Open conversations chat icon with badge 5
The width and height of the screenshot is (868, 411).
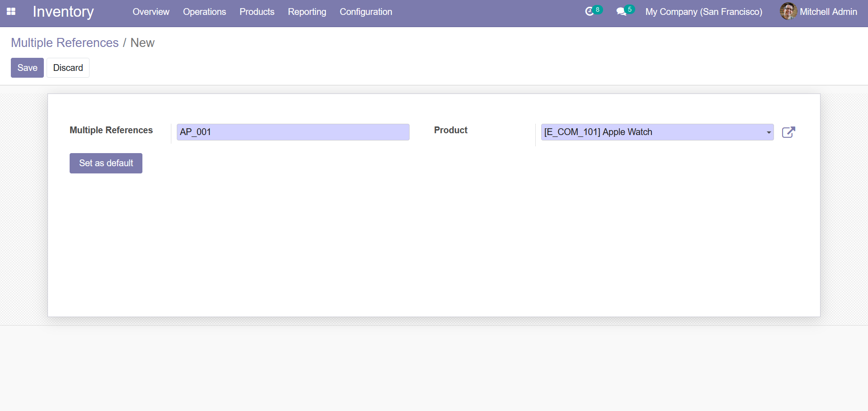pos(625,11)
